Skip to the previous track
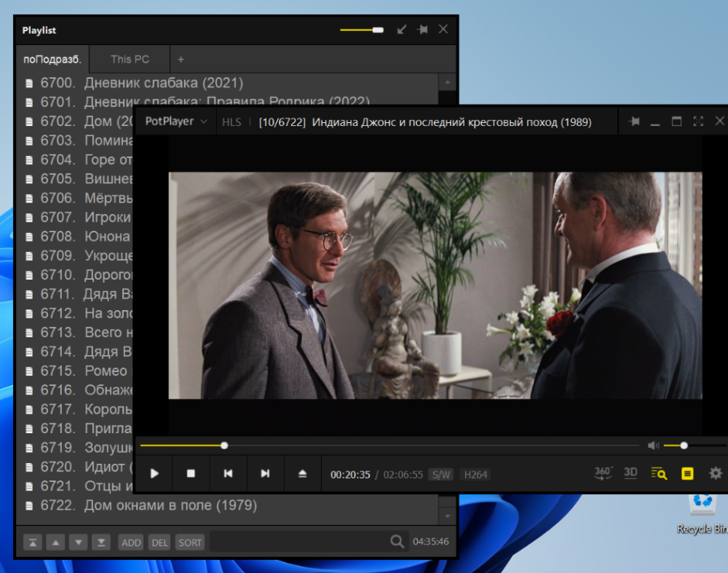728x573 pixels. [228, 473]
